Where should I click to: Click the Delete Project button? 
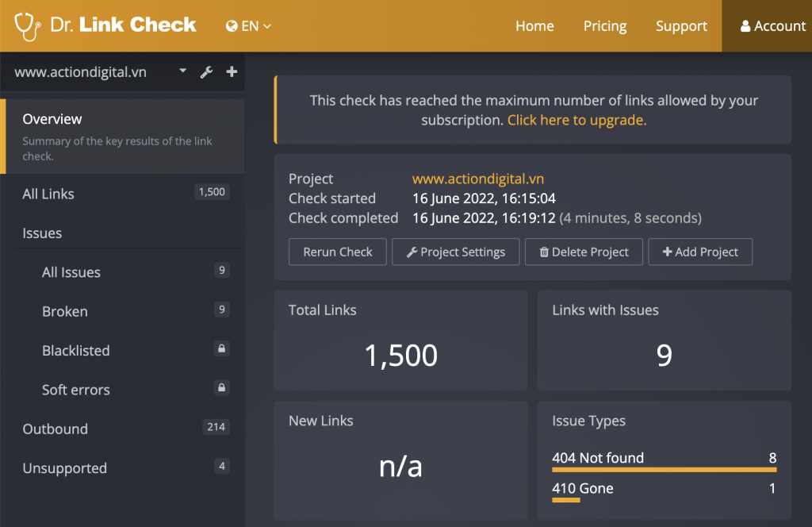584,252
